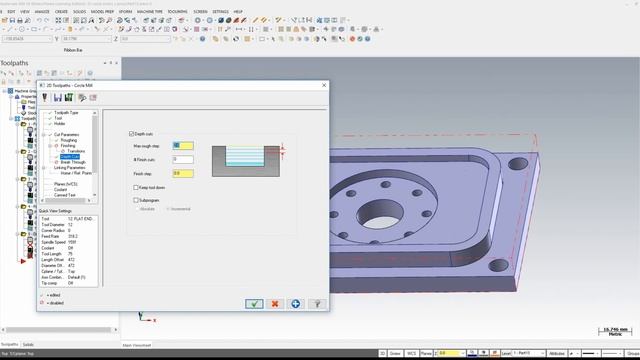Image resolution: width=640 pixels, height=360 pixels.
Task: Click the blue plus apply button
Action: (x=296, y=304)
